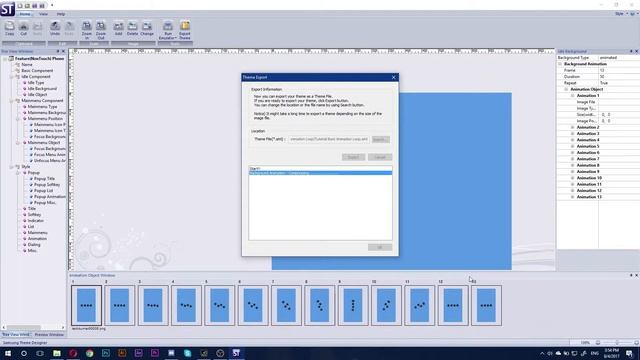Click the Redo icon in the ribbon

pyautogui.click(x=69, y=29)
